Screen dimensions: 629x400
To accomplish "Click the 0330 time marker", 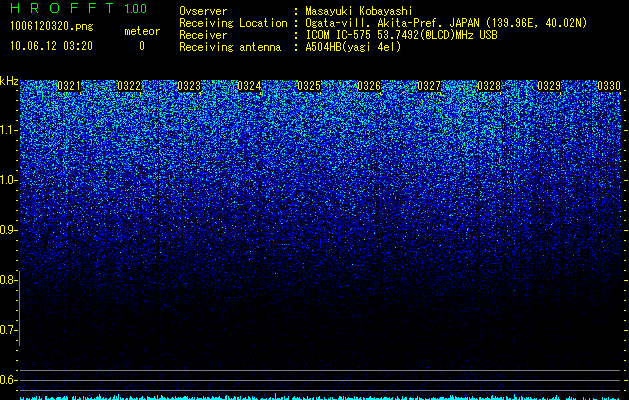I will tap(609, 86).
